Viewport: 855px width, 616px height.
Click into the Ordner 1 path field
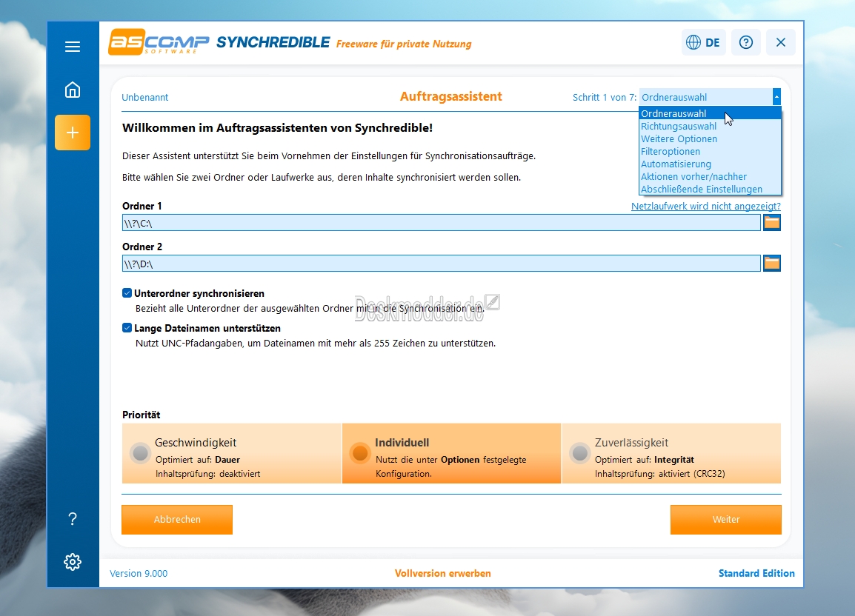pyautogui.click(x=441, y=222)
